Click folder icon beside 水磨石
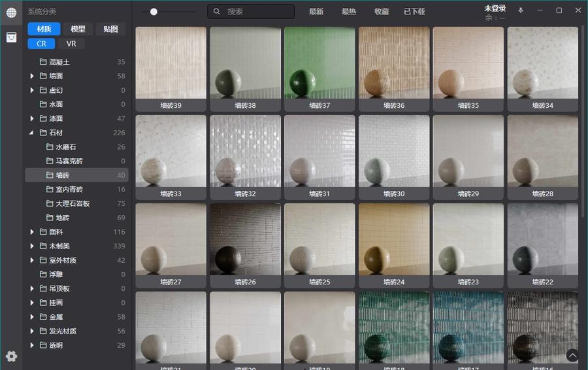Viewport: 588px width, 370px height. pos(50,146)
